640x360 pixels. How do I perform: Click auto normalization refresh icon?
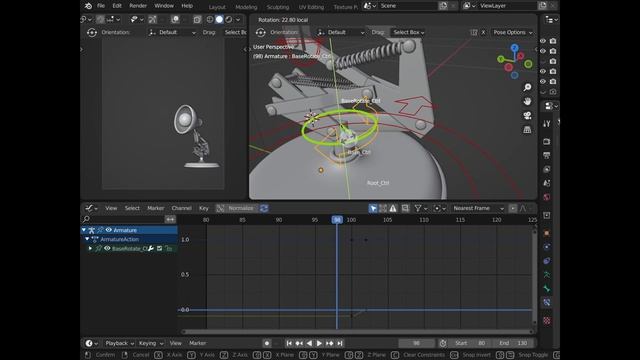264,208
